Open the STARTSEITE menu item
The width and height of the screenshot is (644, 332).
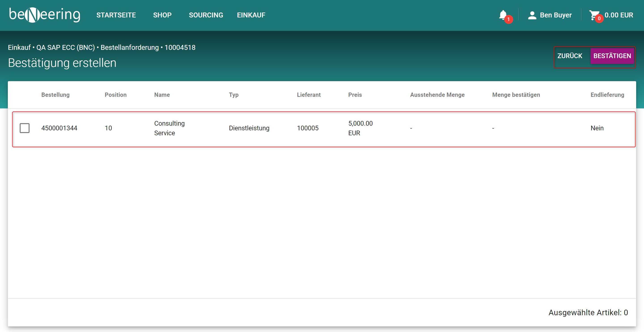coord(116,15)
